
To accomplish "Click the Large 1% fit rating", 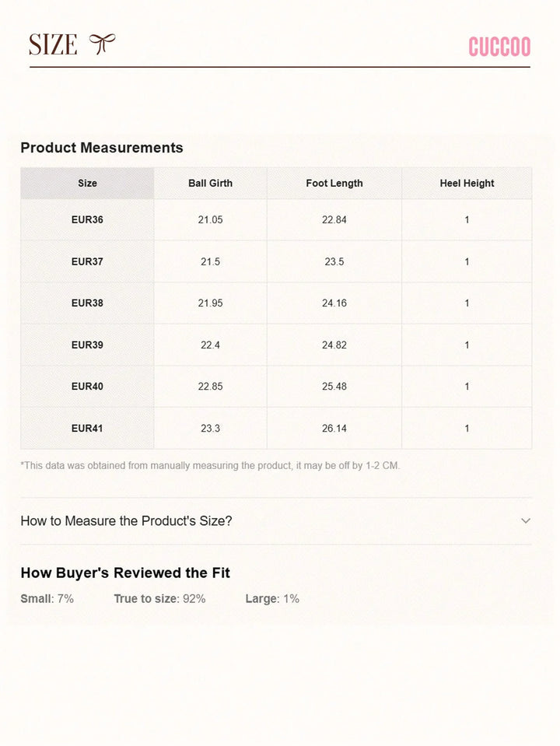I will click(x=272, y=598).
